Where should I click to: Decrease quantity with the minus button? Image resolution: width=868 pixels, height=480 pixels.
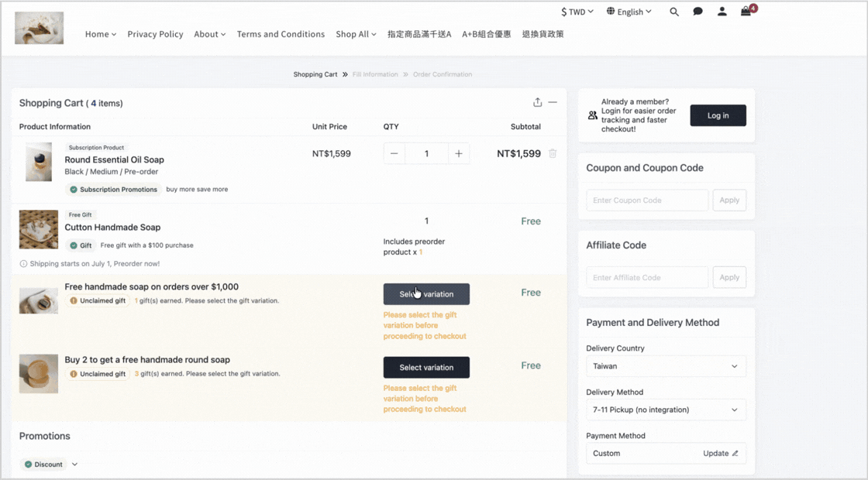(x=394, y=154)
